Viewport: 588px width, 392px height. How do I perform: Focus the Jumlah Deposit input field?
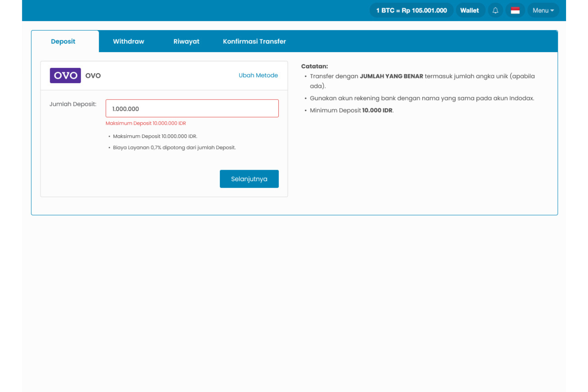click(192, 109)
